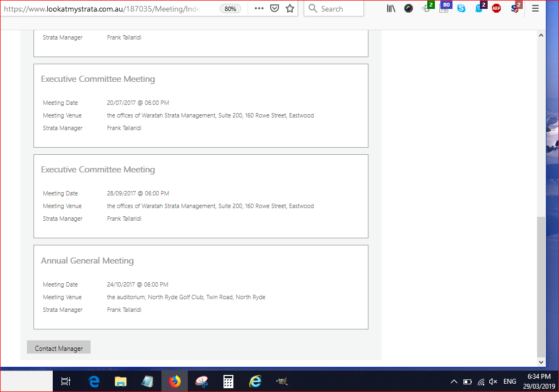
Task: Open the Firefox hamburger menu
Action: pyautogui.click(x=535, y=8)
